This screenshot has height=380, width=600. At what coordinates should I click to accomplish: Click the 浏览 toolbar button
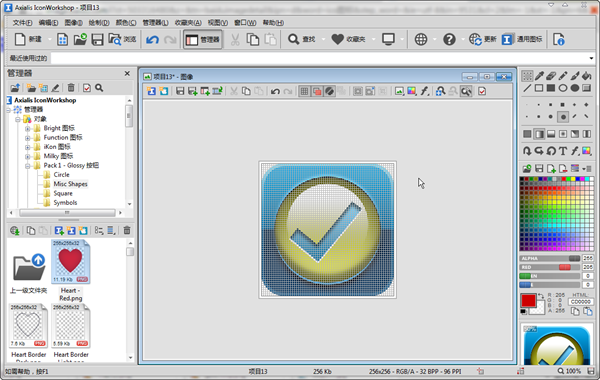(x=122, y=39)
